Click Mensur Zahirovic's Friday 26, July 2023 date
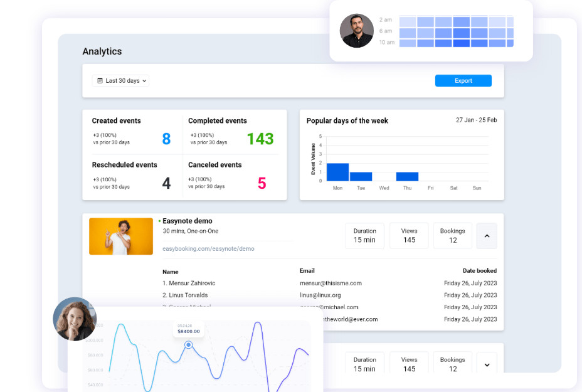 coord(470,283)
